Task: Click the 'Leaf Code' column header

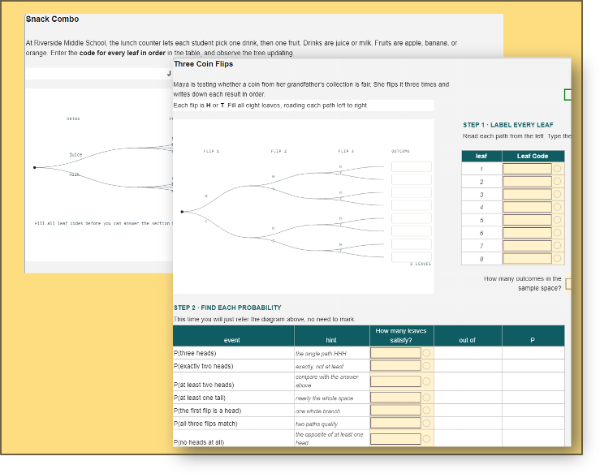Action: (532, 156)
